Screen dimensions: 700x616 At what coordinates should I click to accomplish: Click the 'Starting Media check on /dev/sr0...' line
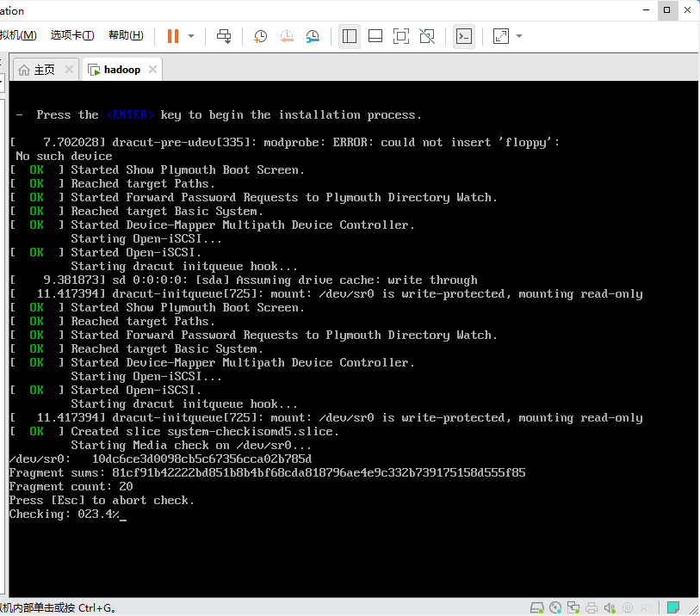(191, 445)
